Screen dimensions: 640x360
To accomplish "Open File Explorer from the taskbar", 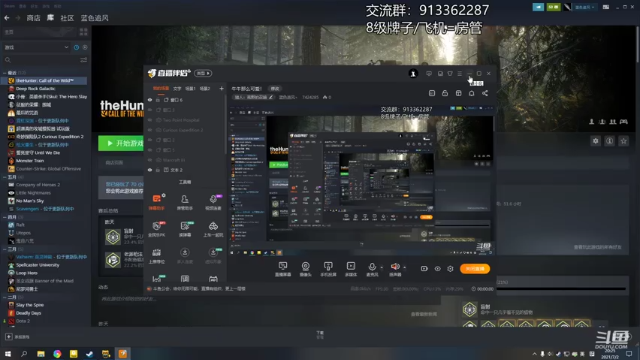I will pos(41,353).
